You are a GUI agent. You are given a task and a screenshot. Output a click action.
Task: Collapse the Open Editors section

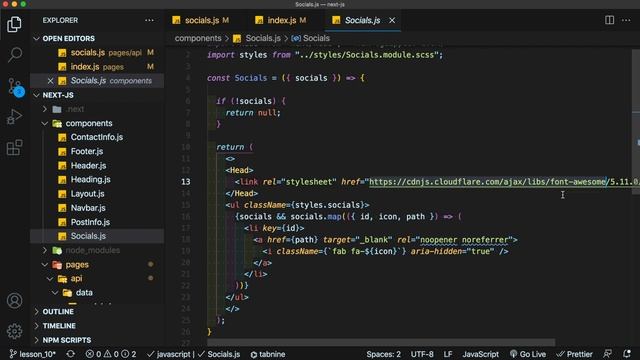68,38
